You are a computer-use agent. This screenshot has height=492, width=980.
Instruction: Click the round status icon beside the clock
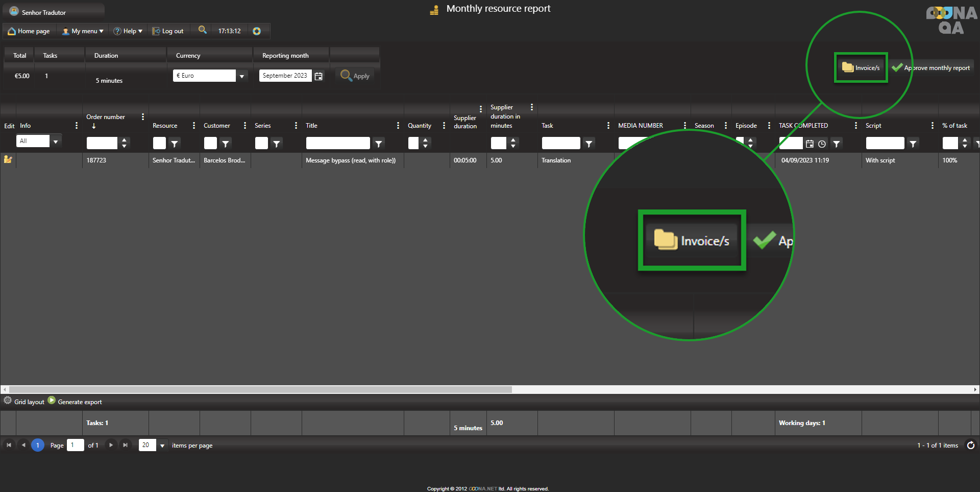(257, 31)
